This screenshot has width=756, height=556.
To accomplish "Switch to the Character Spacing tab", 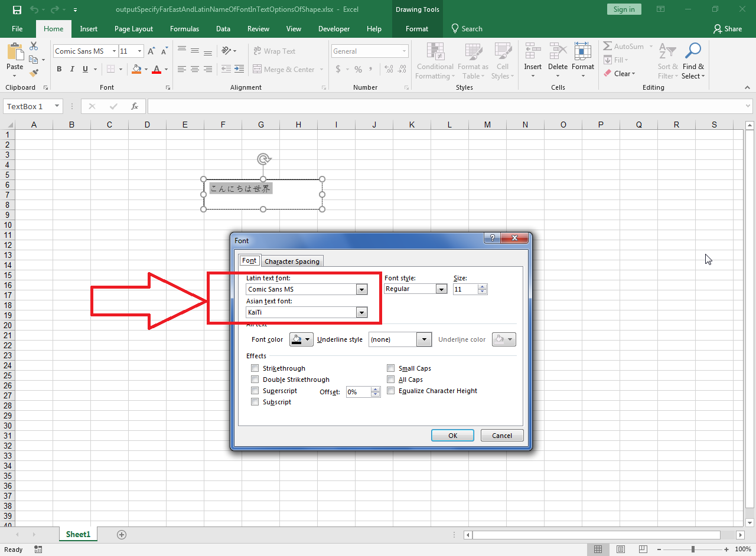I will pyautogui.click(x=292, y=261).
